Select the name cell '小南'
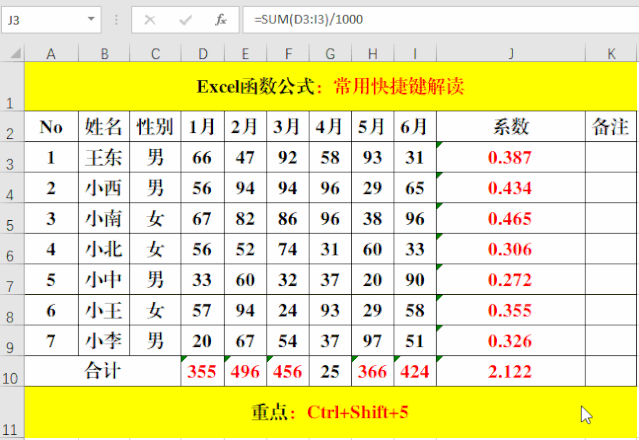Viewport: 639px width, 440px height. (104, 218)
